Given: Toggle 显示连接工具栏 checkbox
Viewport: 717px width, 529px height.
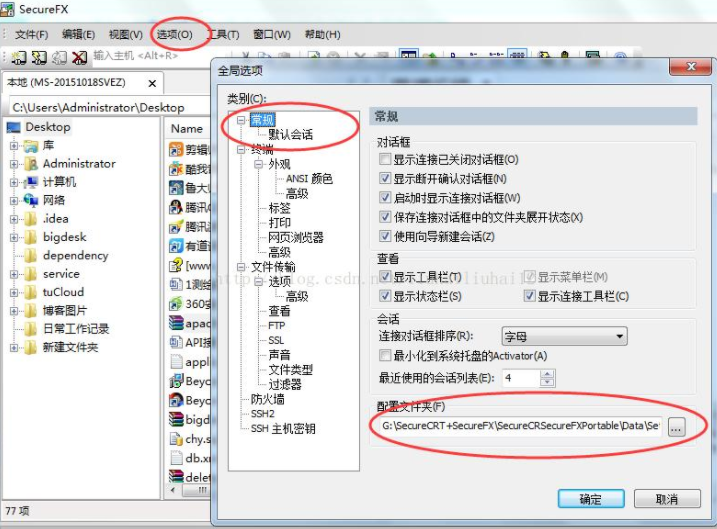Looking at the screenshot, I should 529,296.
